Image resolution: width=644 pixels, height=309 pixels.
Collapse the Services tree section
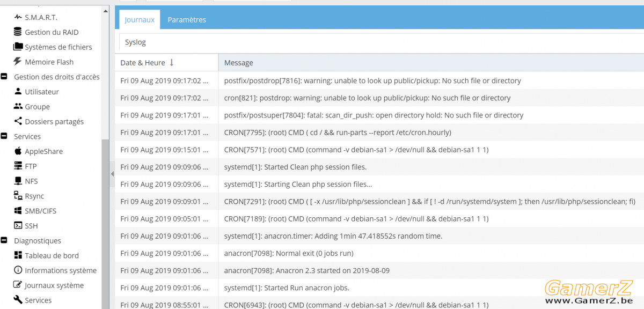pyautogui.click(x=4, y=136)
